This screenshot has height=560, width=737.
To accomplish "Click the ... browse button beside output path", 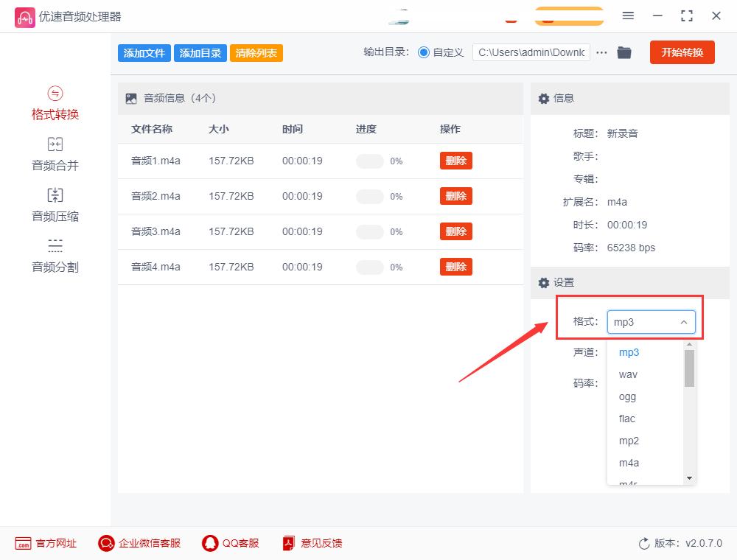I will [x=601, y=52].
